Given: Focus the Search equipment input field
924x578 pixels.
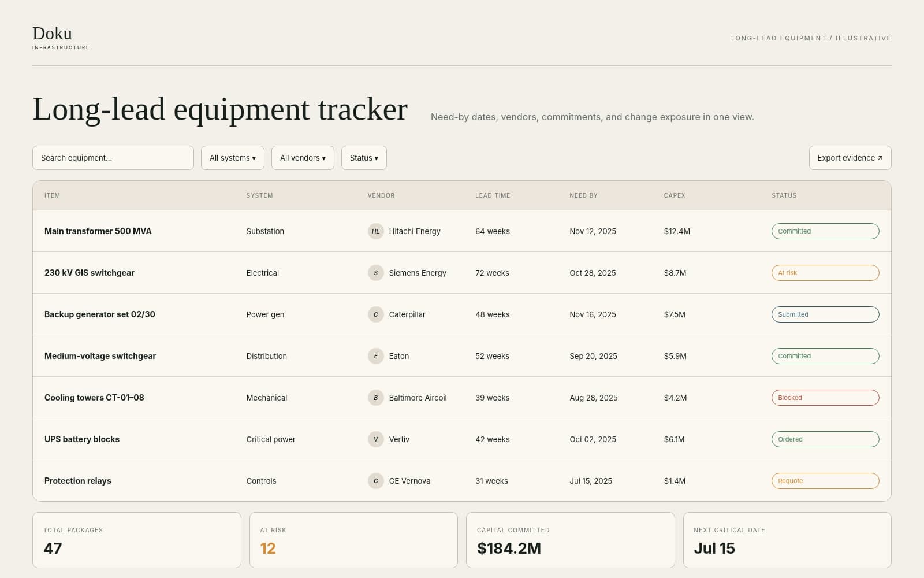Looking at the screenshot, I should click(113, 158).
